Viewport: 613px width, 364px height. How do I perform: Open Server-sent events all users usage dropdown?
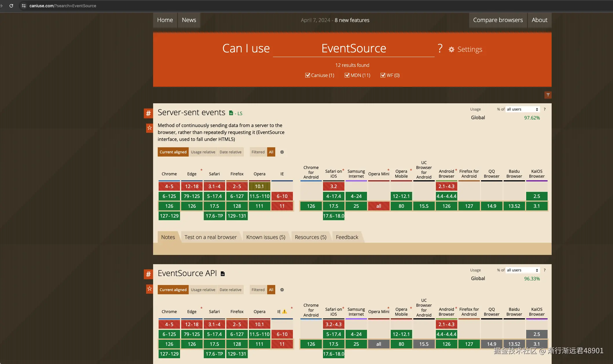pos(522,109)
